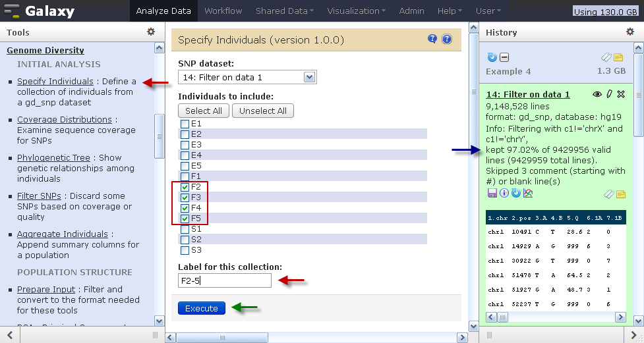The height and width of the screenshot is (343, 644).
Task: Open the Visualization dropdown menu
Action: [356, 11]
